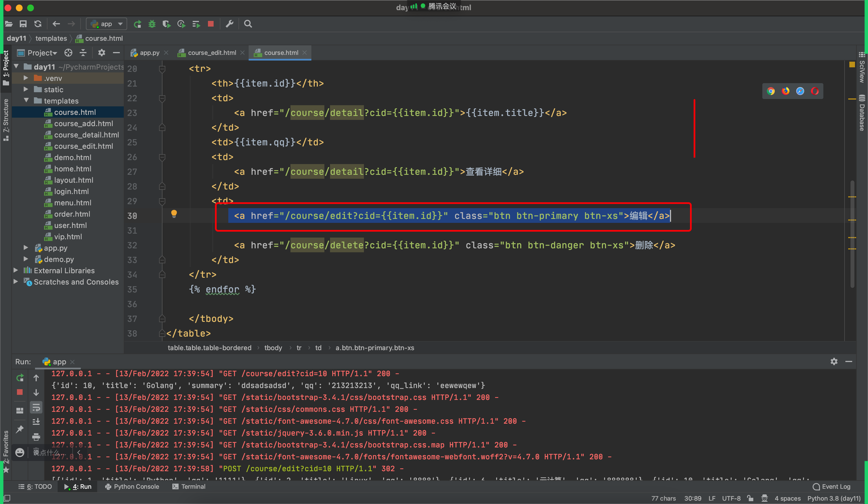Expand Scratches and Consoles node
Image resolution: width=868 pixels, height=504 pixels.
[16, 282]
